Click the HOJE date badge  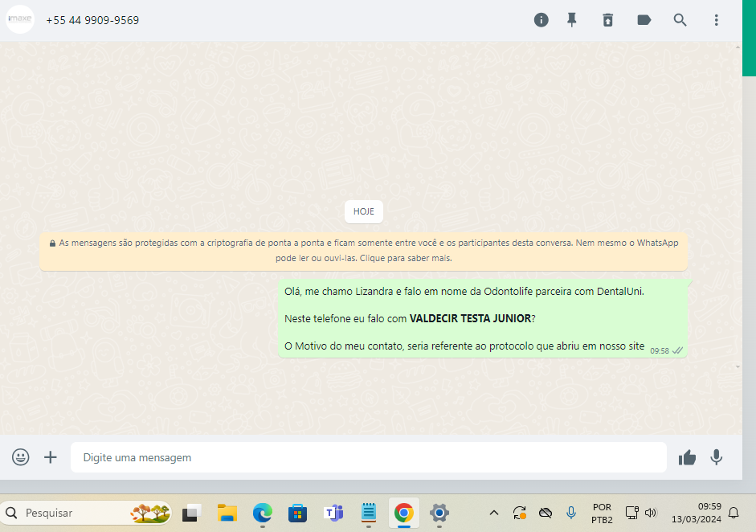click(x=363, y=211)
